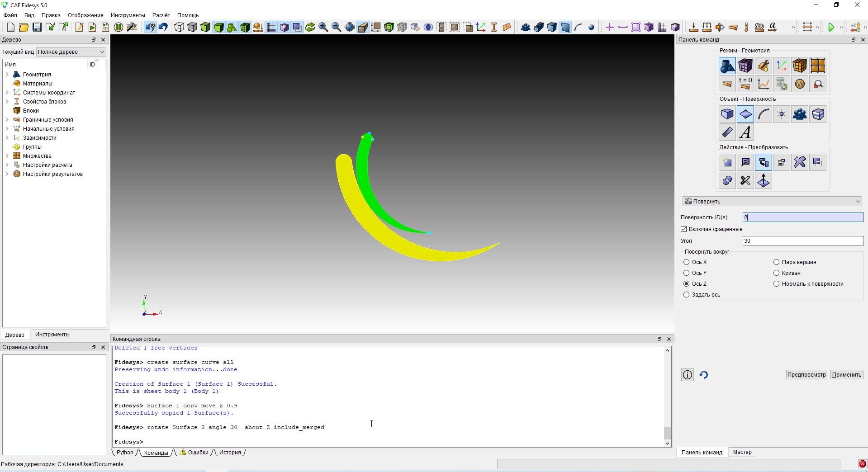This screenshot has height=472, width=868.
Task: Select Volume object cube icon
Action: pos(727,114)
